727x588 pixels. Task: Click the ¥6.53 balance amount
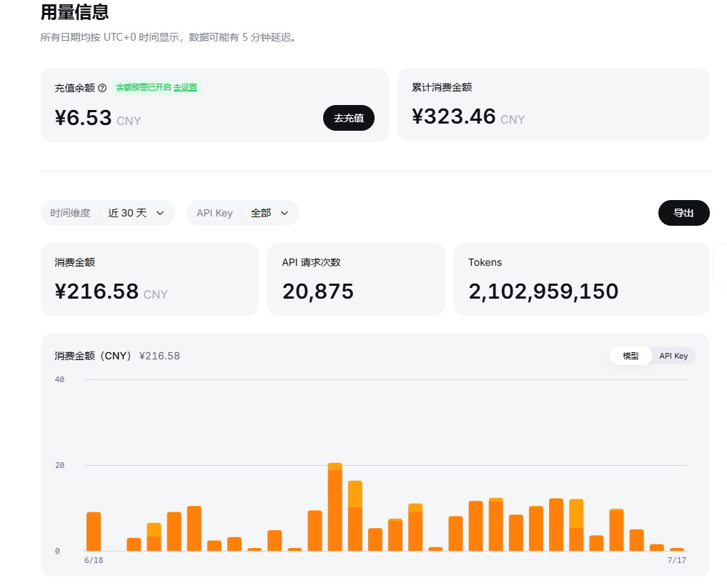click(84, 118)
